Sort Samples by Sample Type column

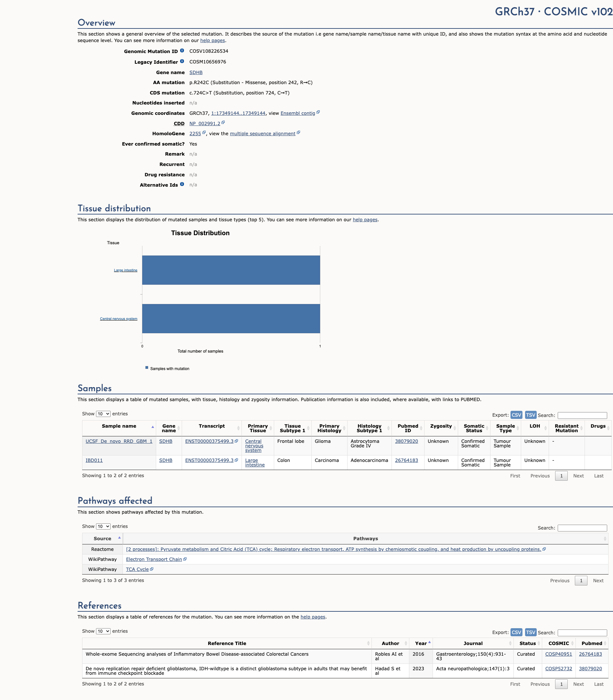click(x=506, y=428)
